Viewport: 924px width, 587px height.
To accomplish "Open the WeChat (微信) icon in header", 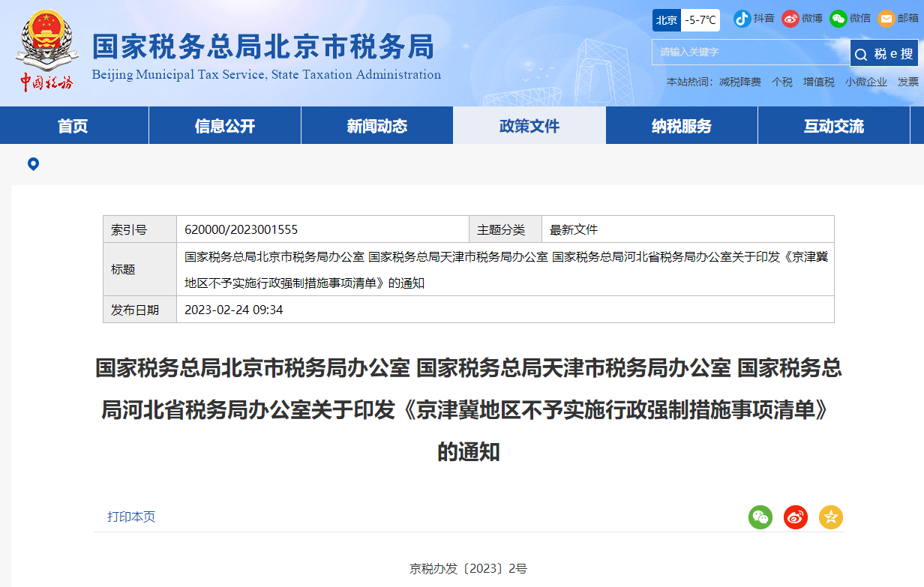I will tap(838, 19).
